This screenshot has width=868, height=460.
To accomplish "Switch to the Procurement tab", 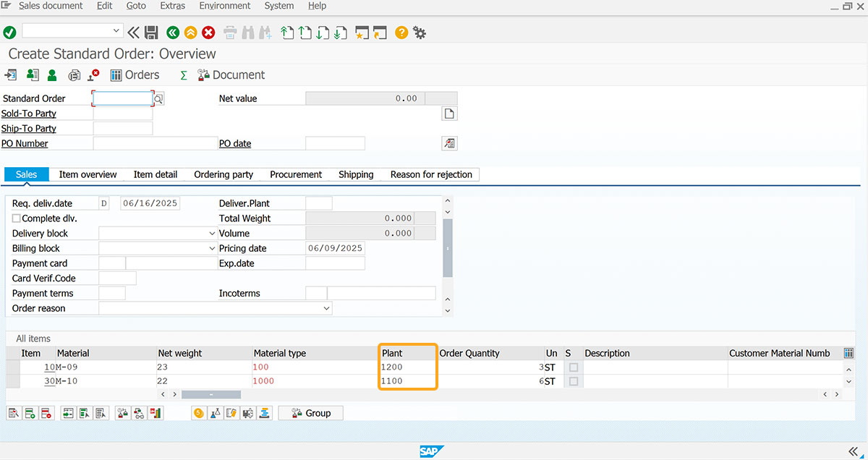I will coord(296,174).
